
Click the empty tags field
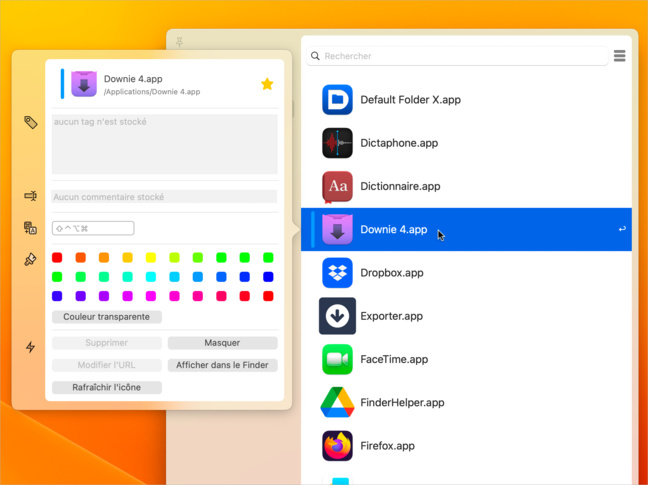(x=164, y=144)
